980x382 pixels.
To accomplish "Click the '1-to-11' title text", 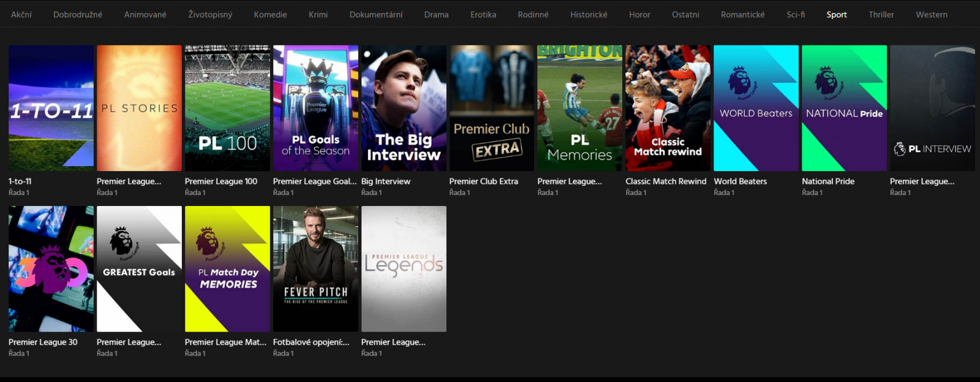I will click(20, 181).
